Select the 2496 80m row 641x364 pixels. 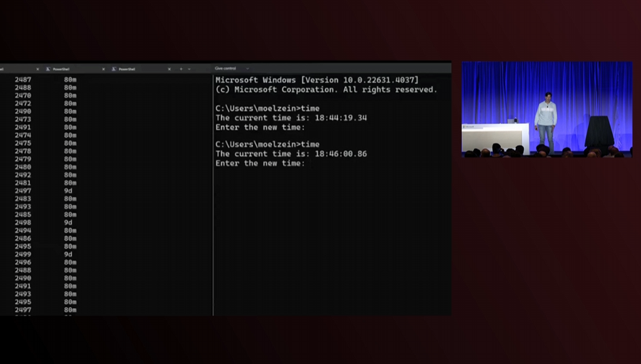click(46, 262)
